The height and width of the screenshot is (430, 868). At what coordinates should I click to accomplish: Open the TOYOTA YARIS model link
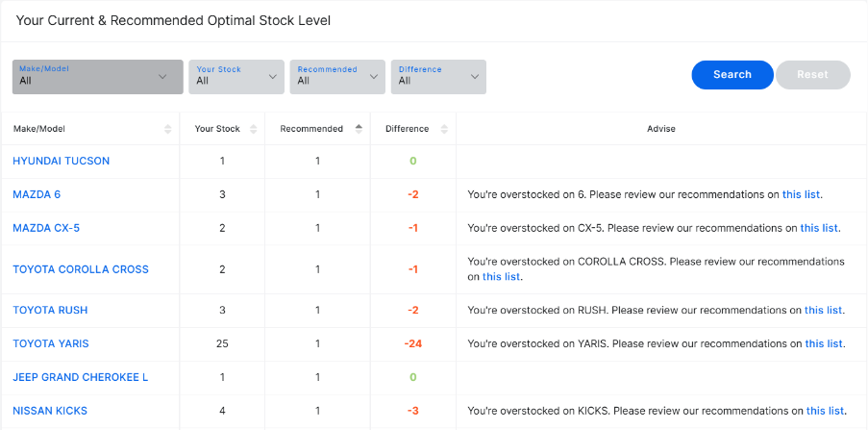tap(51, 343)
